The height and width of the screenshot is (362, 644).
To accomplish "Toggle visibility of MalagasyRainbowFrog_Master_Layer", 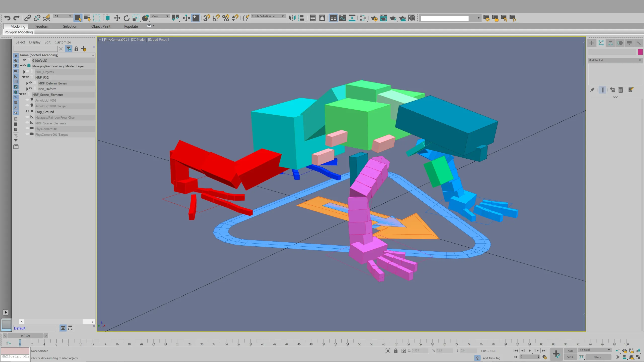I will pyautogui.click(x=24, y=66).
